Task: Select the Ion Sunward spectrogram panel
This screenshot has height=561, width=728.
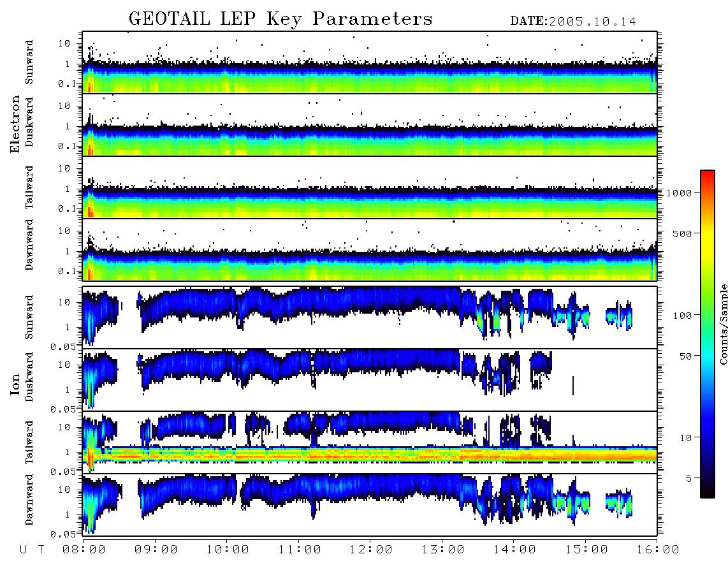Action: coord(370,317)
